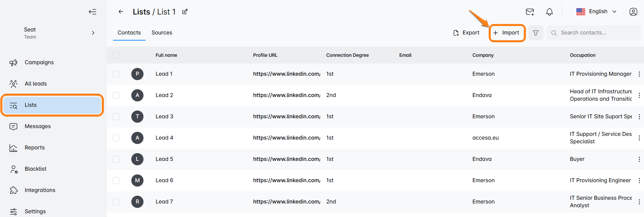Open the English language dropdown

click(x=596, y=11)
